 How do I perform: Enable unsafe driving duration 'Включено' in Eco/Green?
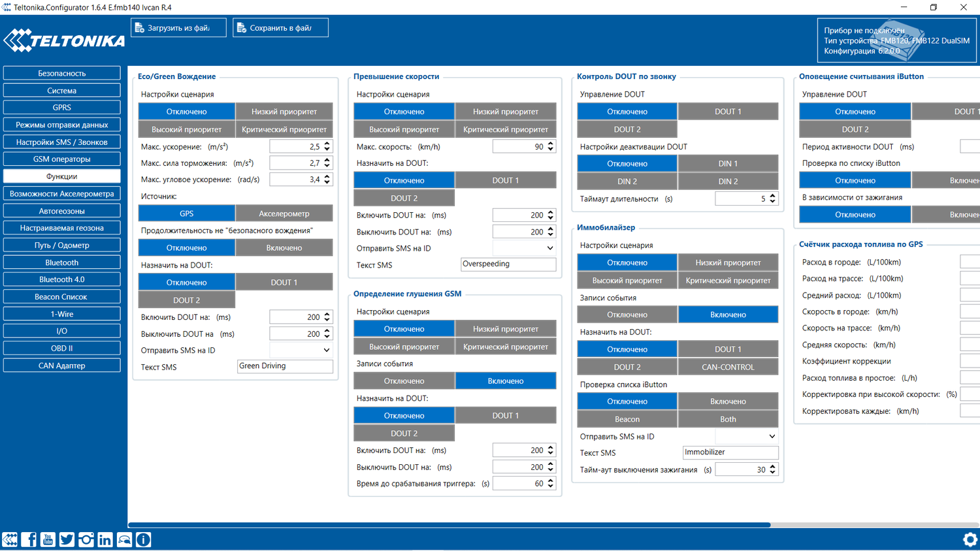click(284, 247)
